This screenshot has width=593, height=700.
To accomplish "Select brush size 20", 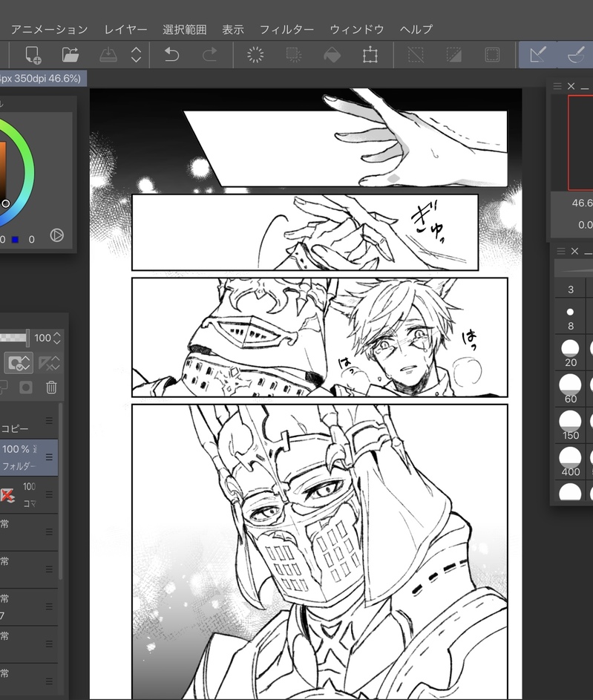I will (x=570, y=353).
